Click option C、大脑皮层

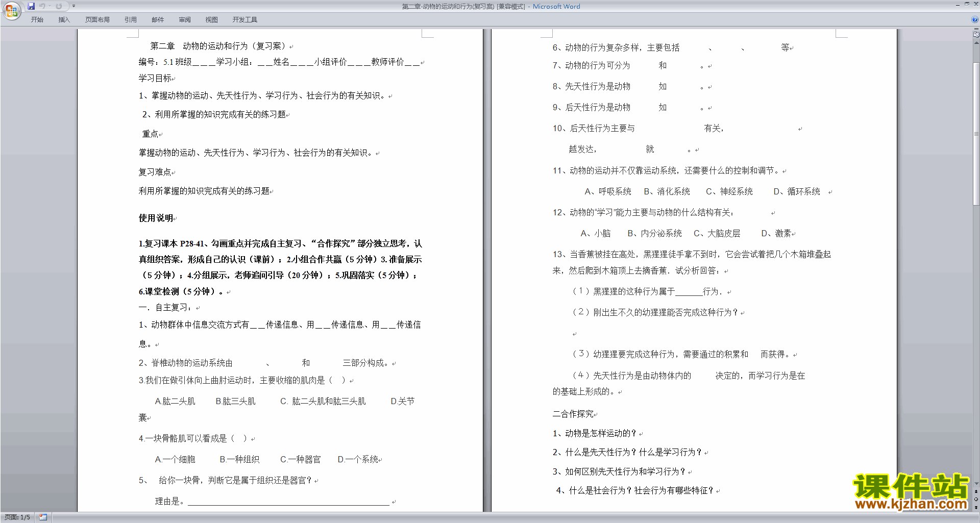717,233
